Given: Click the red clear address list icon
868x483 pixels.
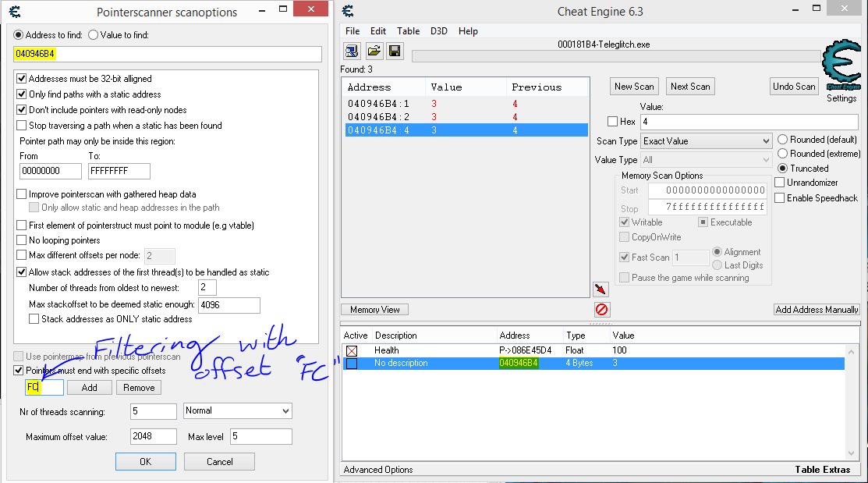Looking at the screenshot, I should (601, 310).
